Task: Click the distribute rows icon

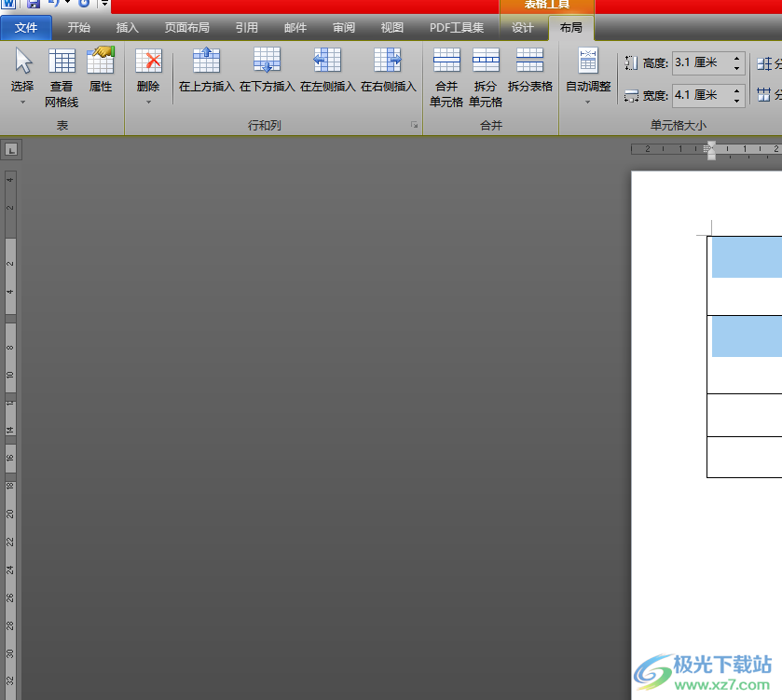Action: point(763,63)
